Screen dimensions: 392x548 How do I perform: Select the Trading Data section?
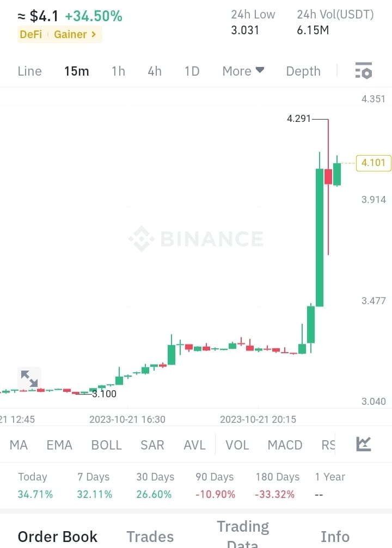243,533
